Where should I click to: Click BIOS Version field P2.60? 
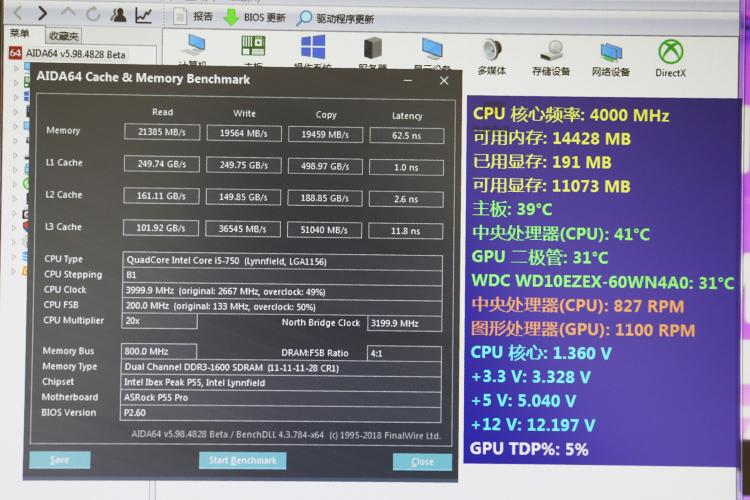pyautogui.click(x=280, y=413)
